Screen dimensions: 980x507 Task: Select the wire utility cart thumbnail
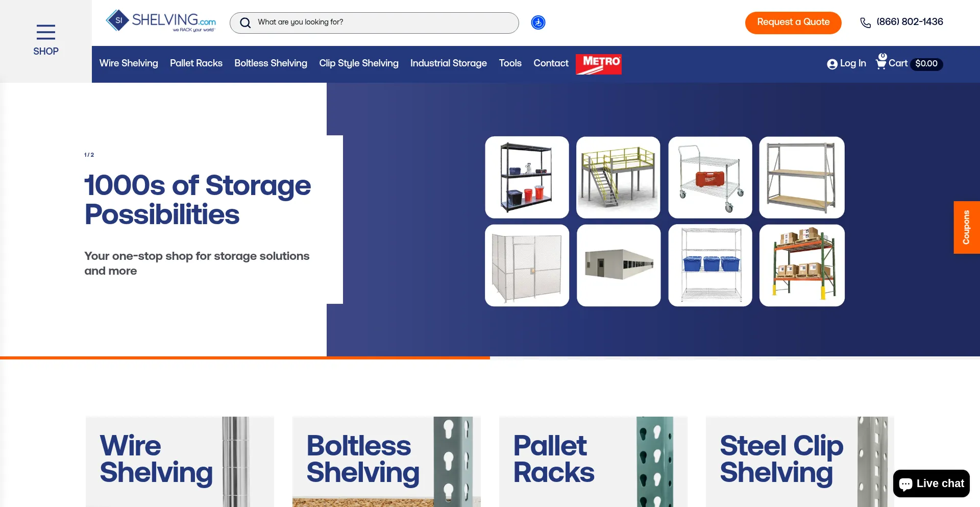pyautogui.click(x=710, y=177)
